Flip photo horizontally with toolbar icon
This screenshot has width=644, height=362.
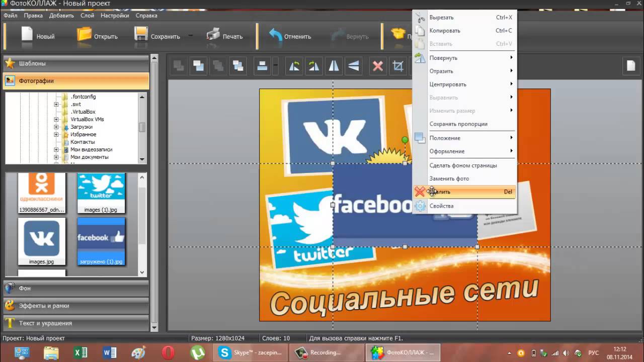coord(334,66)
